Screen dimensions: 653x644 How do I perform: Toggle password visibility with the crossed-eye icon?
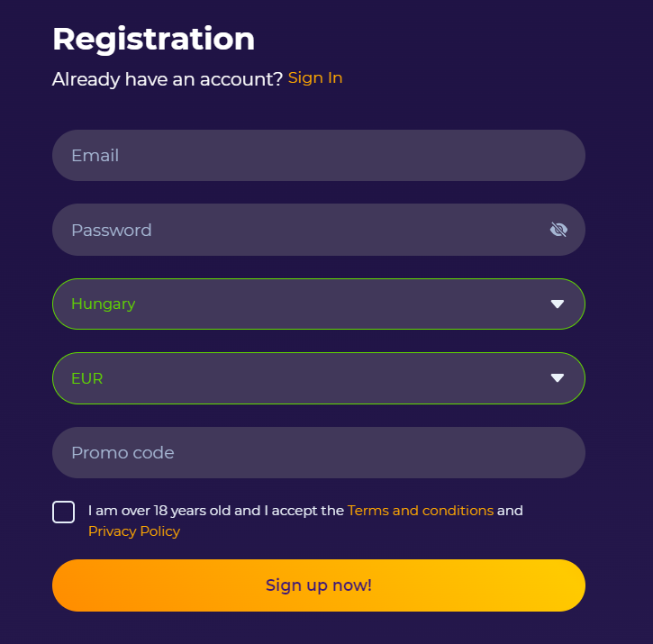coord(558,230)
